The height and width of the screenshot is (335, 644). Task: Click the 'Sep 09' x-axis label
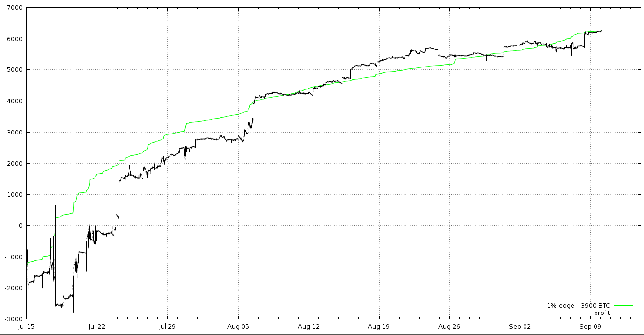coord(591,326)
